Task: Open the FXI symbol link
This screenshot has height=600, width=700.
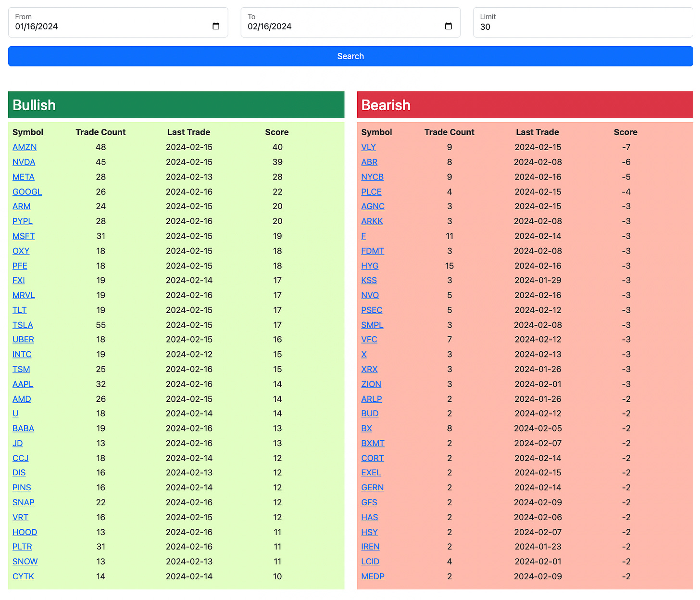Action: [x=19, y=281]
